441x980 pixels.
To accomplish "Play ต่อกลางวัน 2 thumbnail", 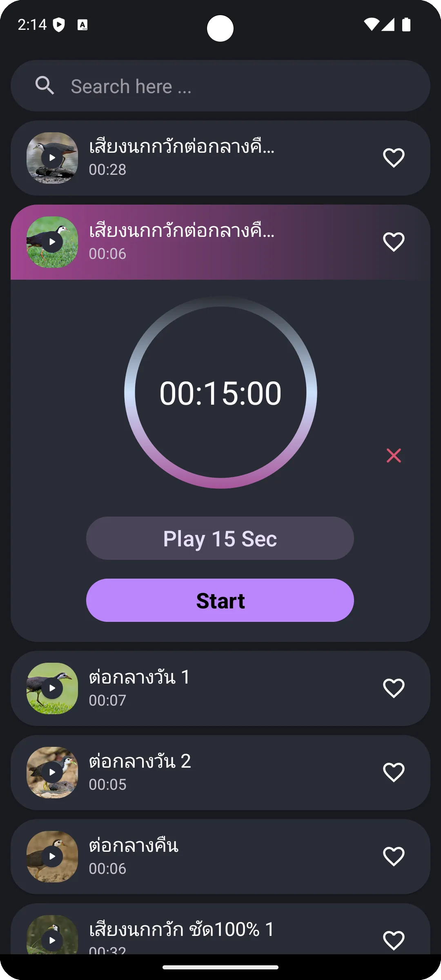I will tap(52, 772).
